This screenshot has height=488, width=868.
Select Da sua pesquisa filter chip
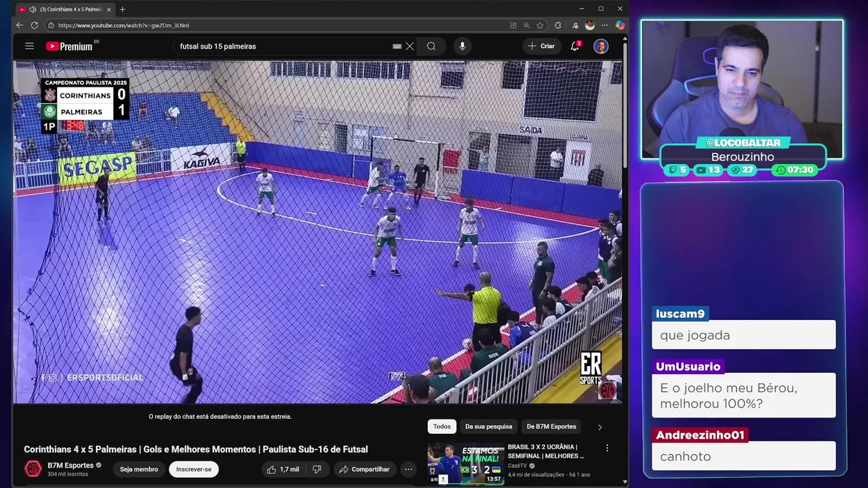click(489, 426)
